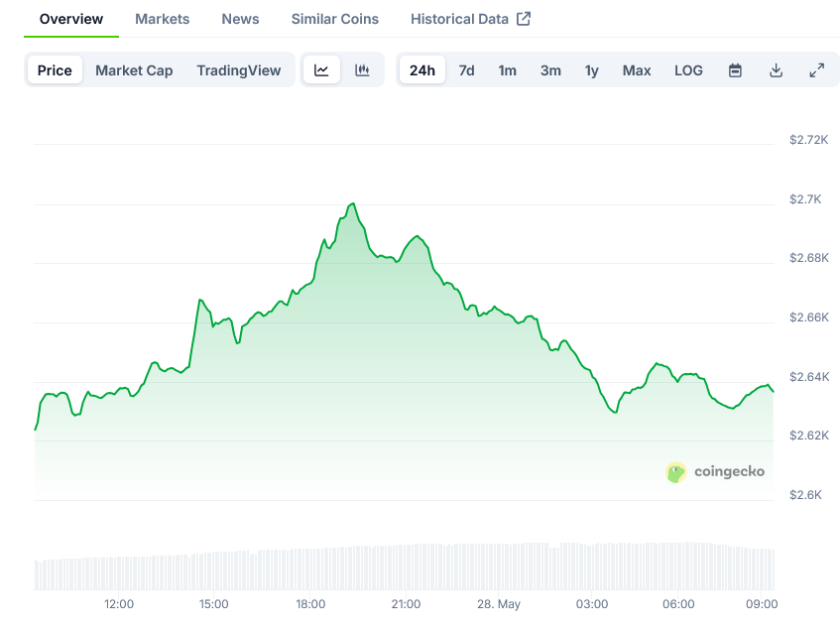
Task: Show Max time range
Action: [x=637, y=70]
